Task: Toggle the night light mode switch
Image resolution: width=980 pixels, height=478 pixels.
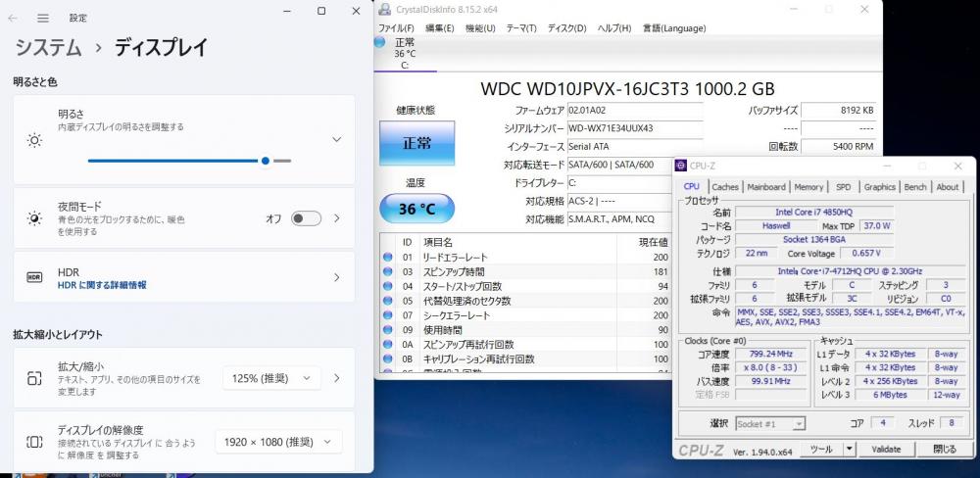Action: point(306,218)
